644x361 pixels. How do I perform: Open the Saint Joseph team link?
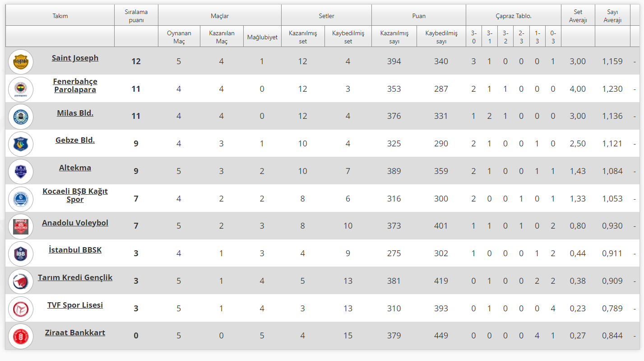pos(75,58)
